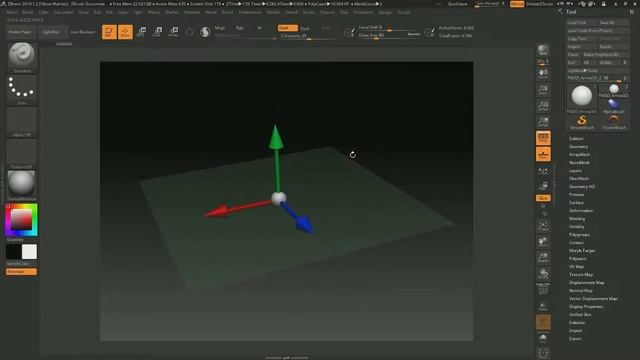The image size is (640, 360).
Task: Expand the Deformation subpalette
Action: click(581, 211)
